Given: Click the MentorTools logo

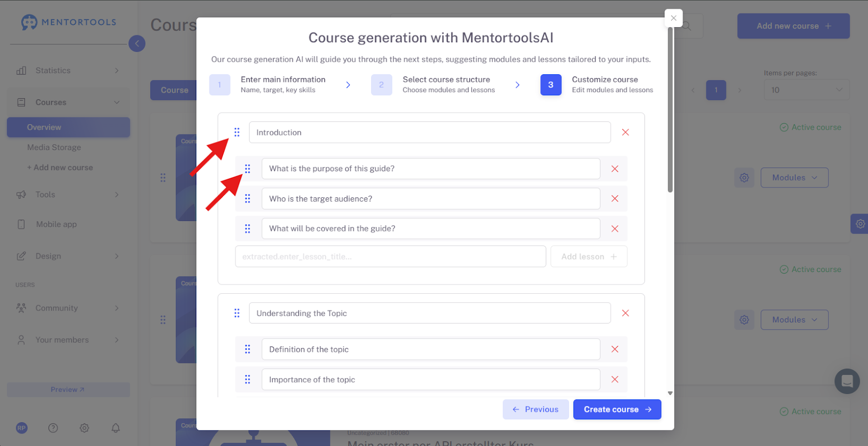Looking at the screenshot, I should click(69, 22).
